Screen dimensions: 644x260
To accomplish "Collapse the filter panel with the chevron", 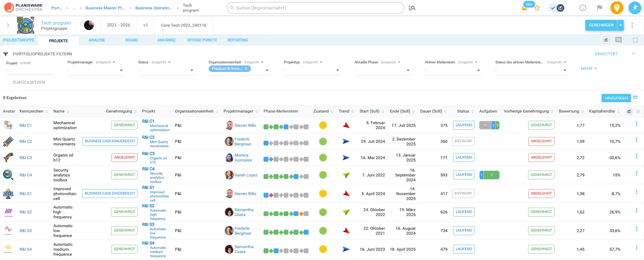I will (633, 54).
